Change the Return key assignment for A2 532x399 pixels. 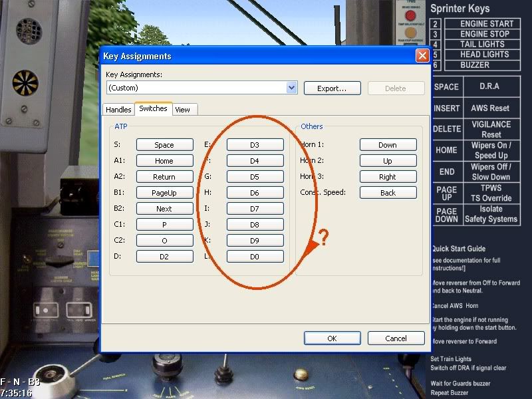(x=164, y=177)
